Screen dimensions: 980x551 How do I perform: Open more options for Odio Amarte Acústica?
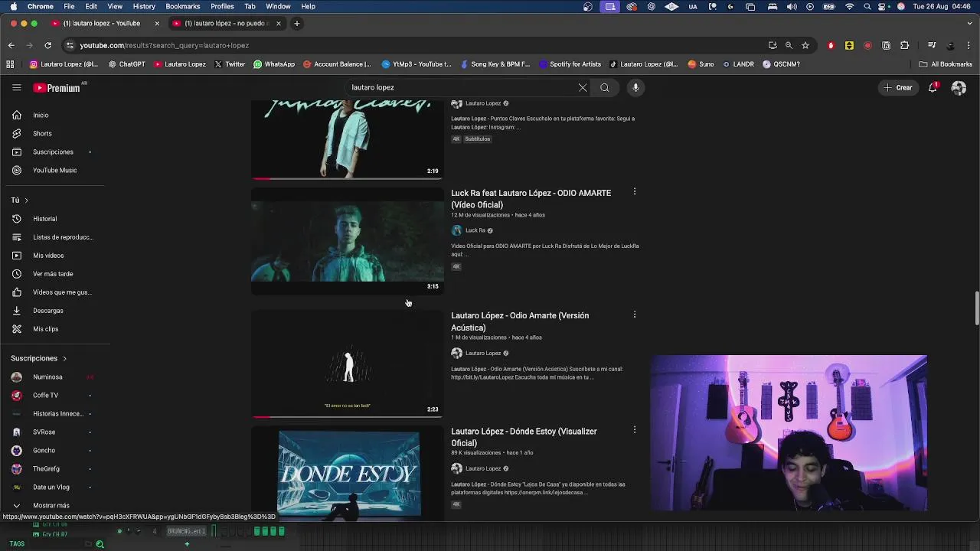pyautogui.click(x=634, y=315)
